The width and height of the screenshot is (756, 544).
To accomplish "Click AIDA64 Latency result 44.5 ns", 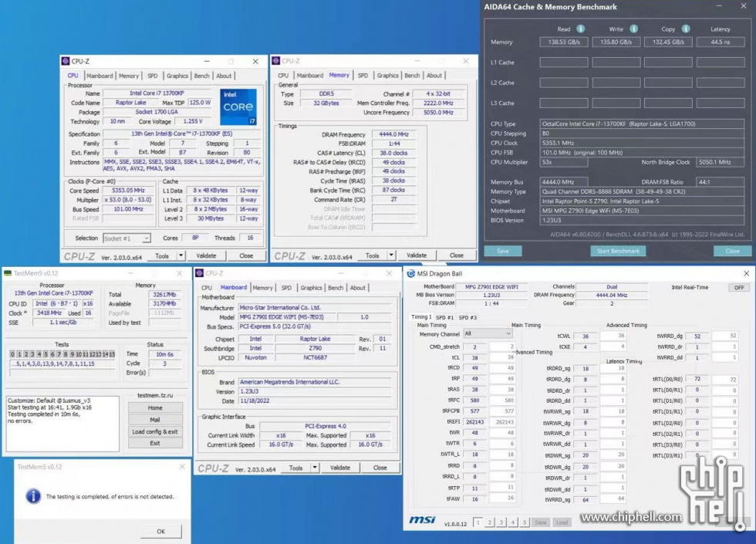I will [x=721, y=42].
